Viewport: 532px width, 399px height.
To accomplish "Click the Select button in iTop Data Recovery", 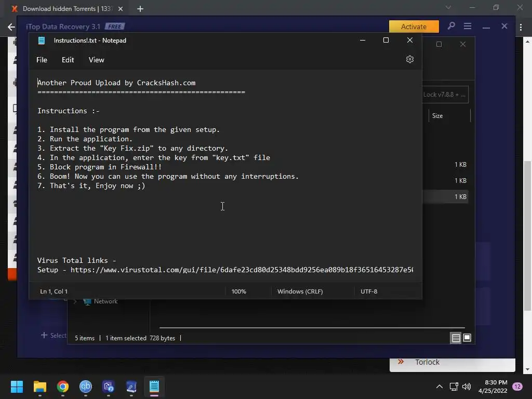I will click(x=54, y=335).
